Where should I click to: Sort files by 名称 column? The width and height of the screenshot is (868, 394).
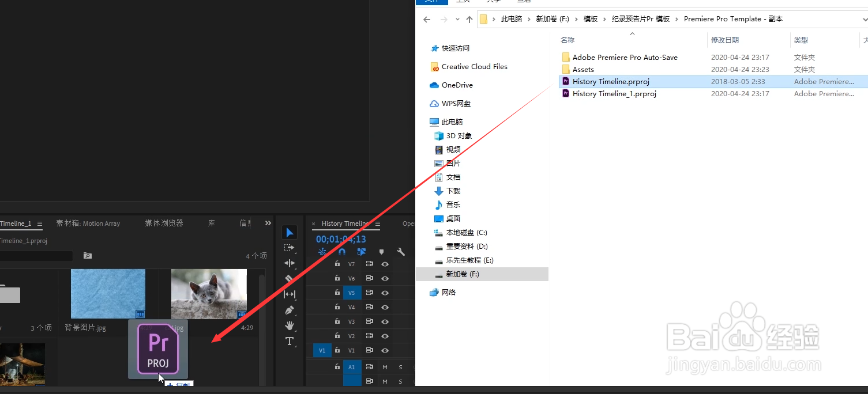[x=568, y=40]
